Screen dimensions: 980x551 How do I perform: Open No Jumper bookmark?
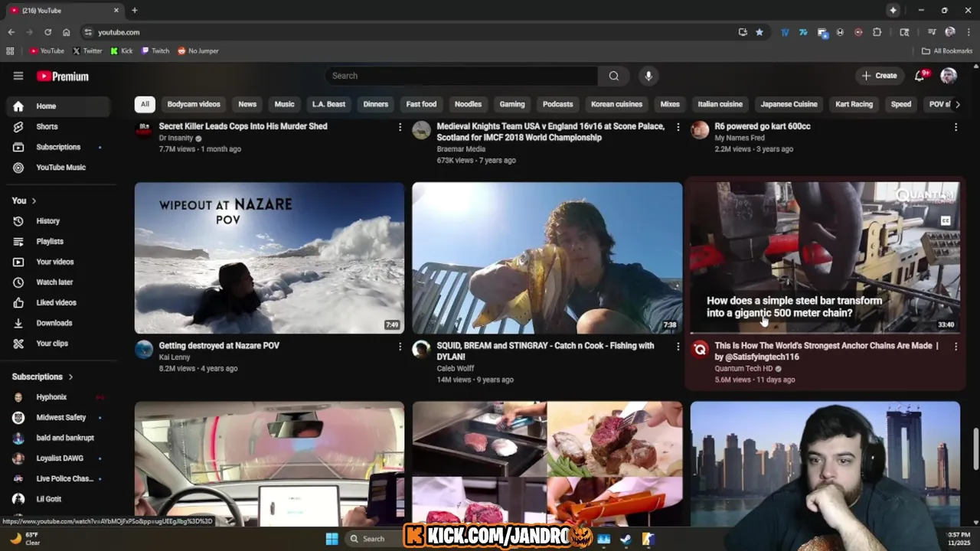pyautogui.click(x=198, y=51)
